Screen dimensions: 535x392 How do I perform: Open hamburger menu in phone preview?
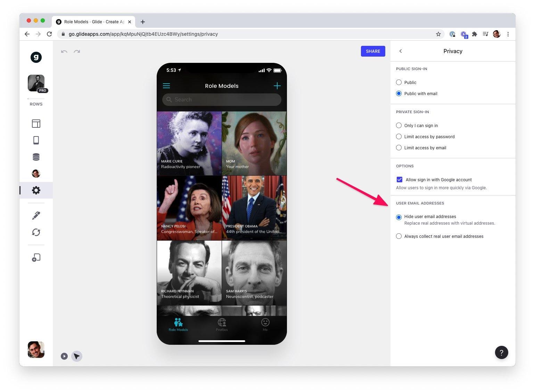pos(166,86)
